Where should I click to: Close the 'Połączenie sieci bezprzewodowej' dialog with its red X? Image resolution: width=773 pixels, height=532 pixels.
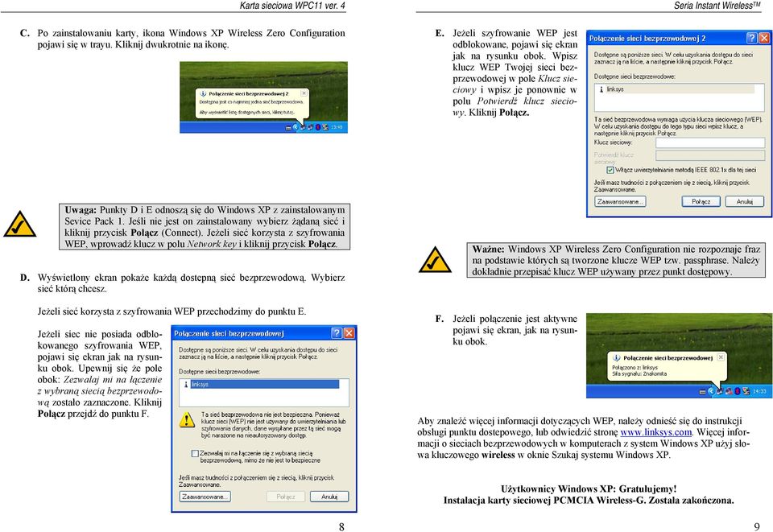[x=349, y=333]
